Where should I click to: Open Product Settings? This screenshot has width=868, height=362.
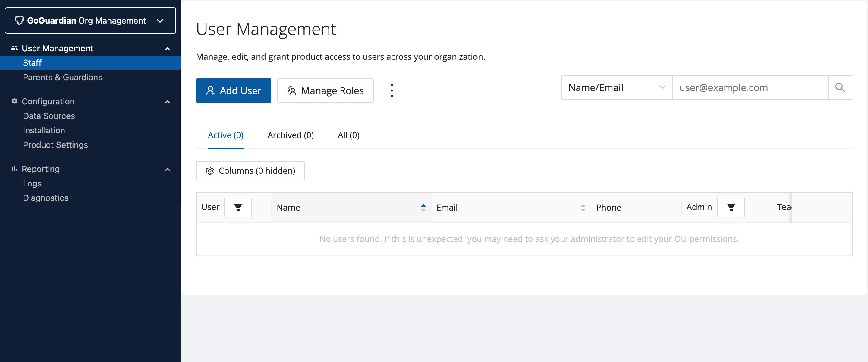(x=55, y=145)
